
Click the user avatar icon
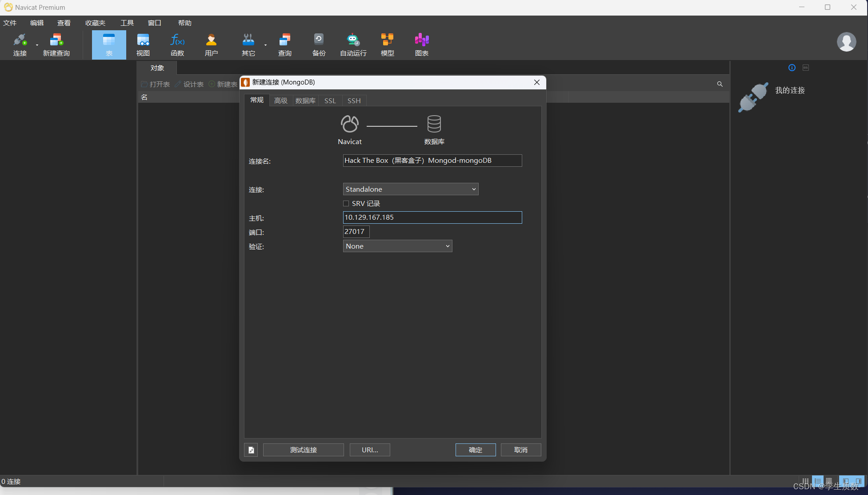click(846, 42)
